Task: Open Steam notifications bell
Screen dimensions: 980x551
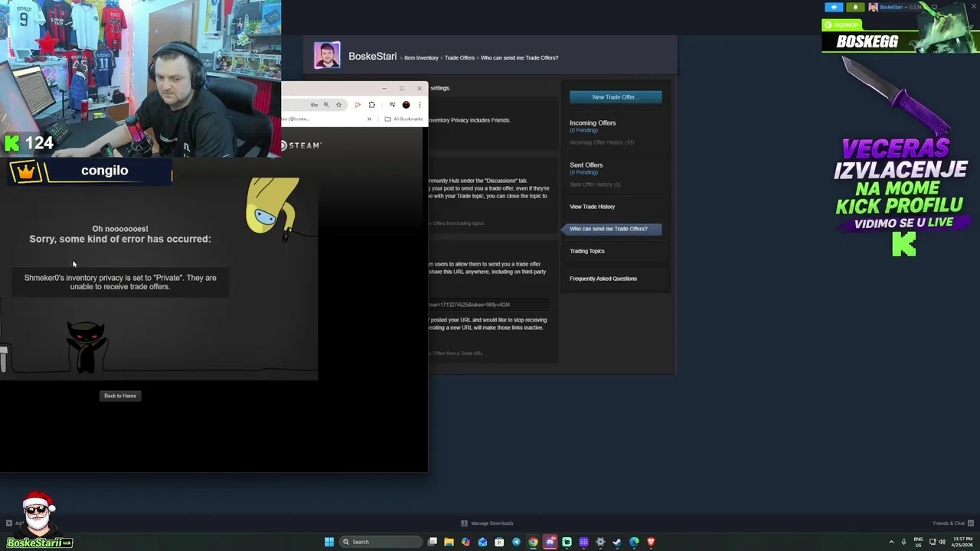Action: (x=855, y=7)
